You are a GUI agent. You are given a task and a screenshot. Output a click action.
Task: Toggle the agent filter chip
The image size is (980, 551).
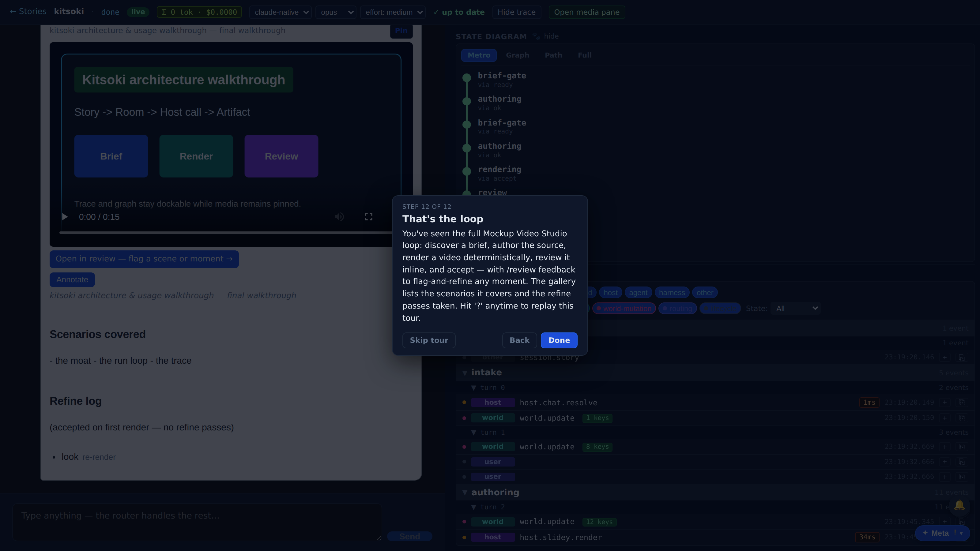coord(638,292)
